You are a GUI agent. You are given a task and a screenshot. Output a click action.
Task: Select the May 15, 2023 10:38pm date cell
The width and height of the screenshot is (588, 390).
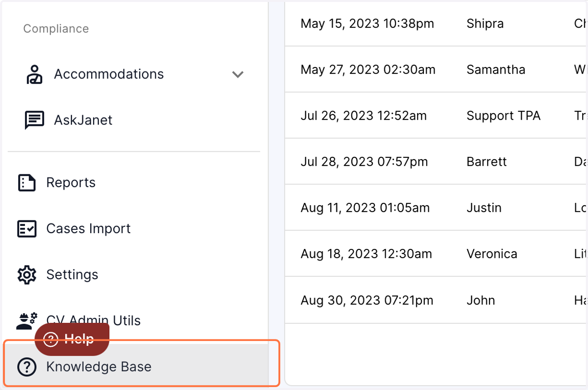coord(367,24)
